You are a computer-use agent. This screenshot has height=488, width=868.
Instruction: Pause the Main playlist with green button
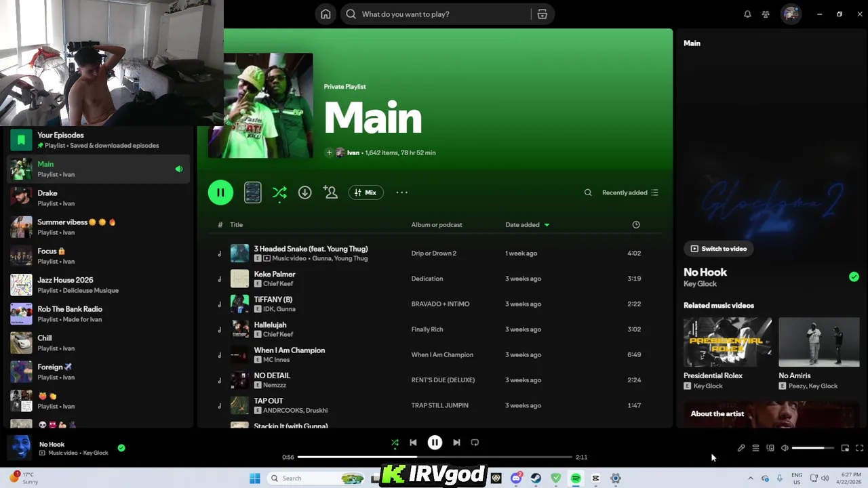tap(220, 192)
